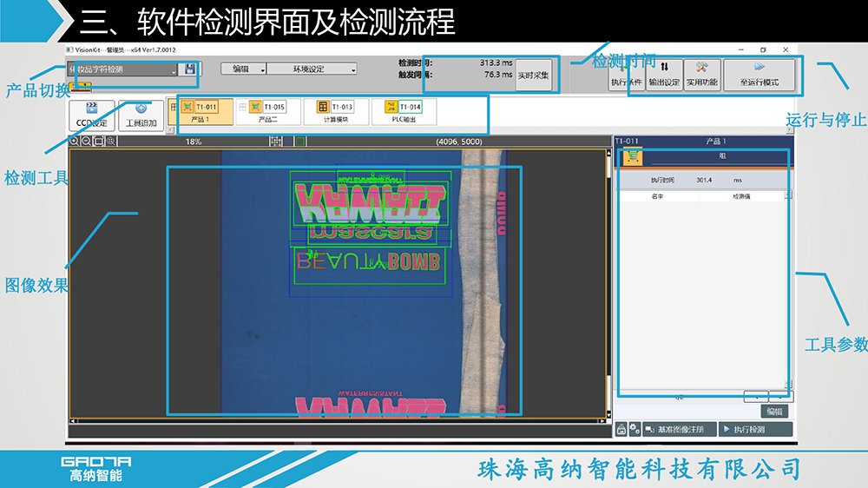Click the 实时采集 button
This screenshot has height=488, width=868.
coord(533,76)
